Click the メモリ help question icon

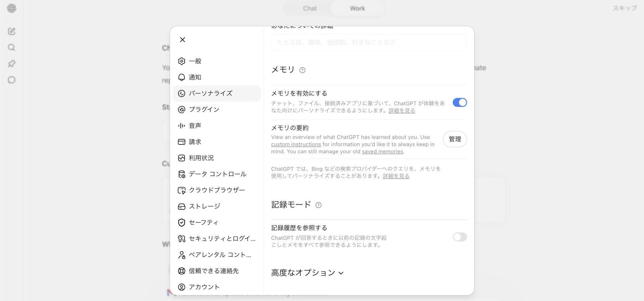pos(302,70)
